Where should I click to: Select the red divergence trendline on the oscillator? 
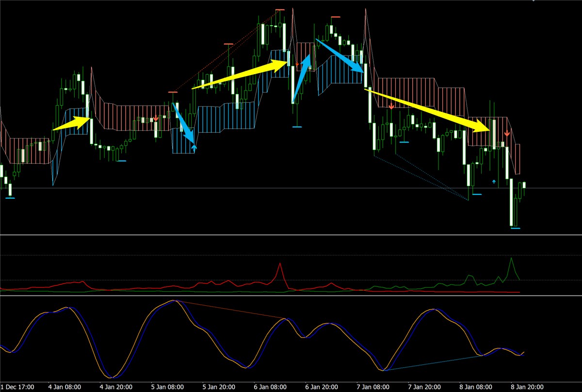[230, 310]
